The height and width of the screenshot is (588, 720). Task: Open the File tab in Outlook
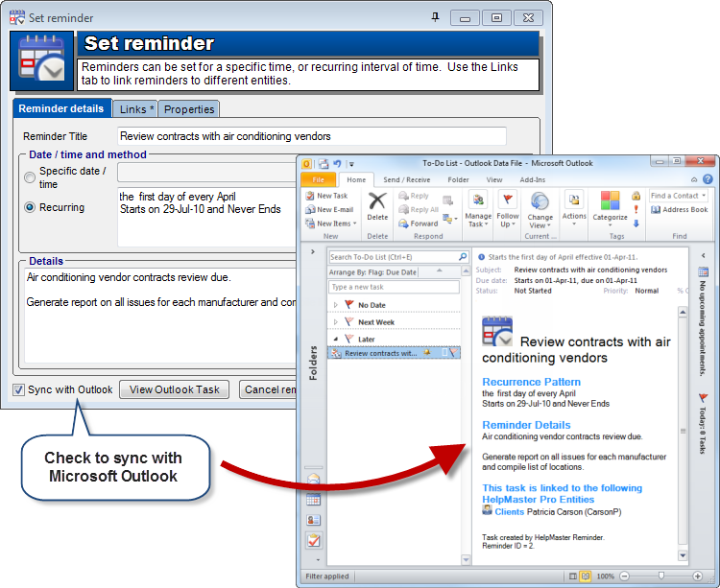click(x=318, y=179)
